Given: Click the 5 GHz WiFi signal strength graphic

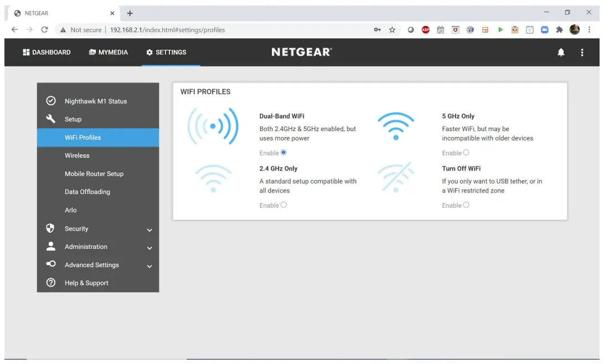Looking at the screenshot, I should tap(395, 125).
